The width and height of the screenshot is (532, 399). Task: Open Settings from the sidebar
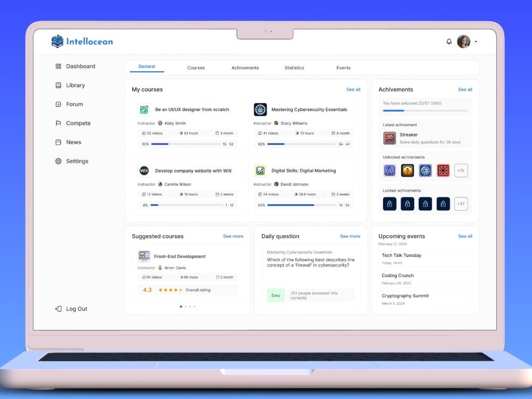(72, 161)
